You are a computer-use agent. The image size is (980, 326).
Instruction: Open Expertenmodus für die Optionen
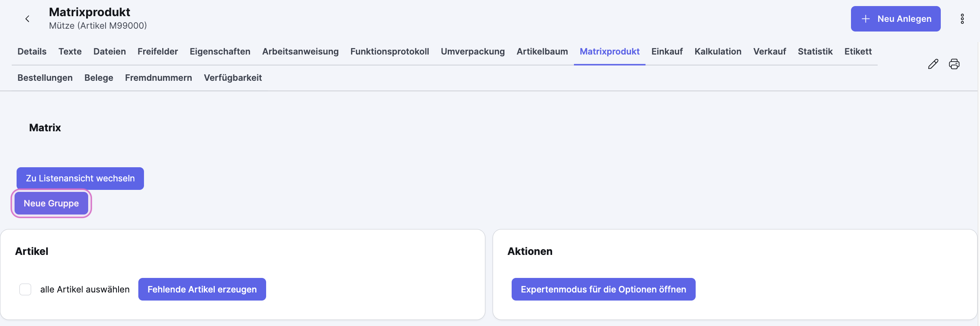coord(603,289)
